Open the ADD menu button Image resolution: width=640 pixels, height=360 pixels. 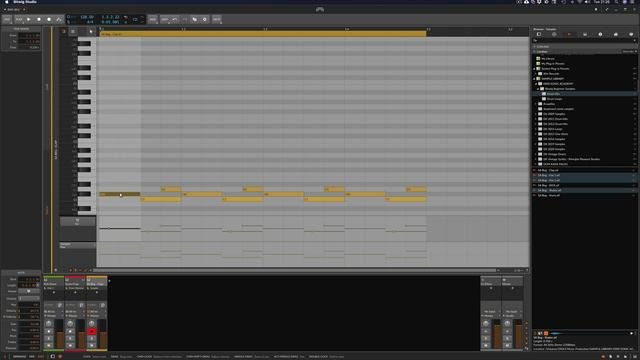(153, 19)
